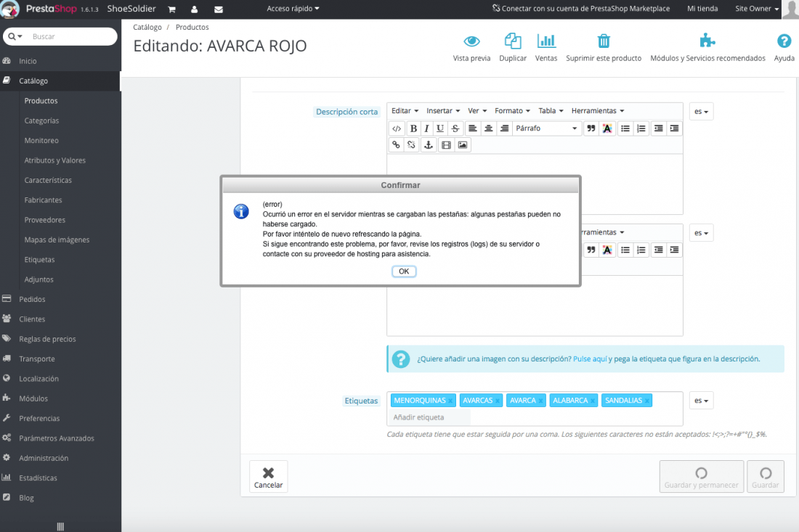Open the Site Owner account dropdown
Viewport: 799px width, 532px height.
coord(757,9)
